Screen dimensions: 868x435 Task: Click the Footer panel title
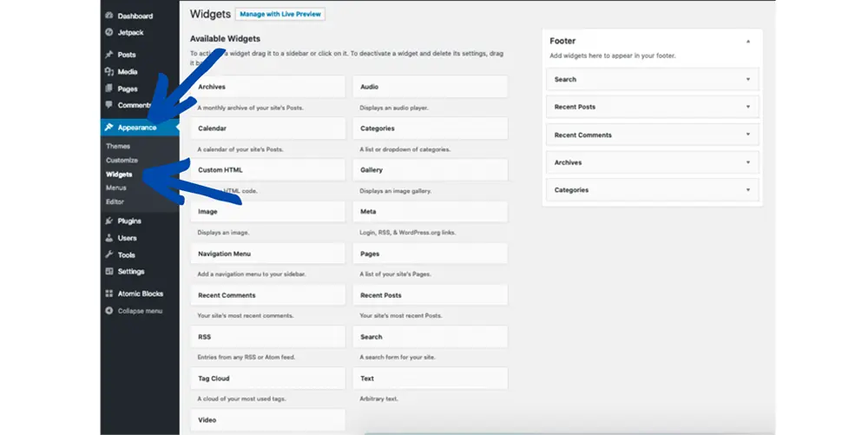click(x=562, y=41)
